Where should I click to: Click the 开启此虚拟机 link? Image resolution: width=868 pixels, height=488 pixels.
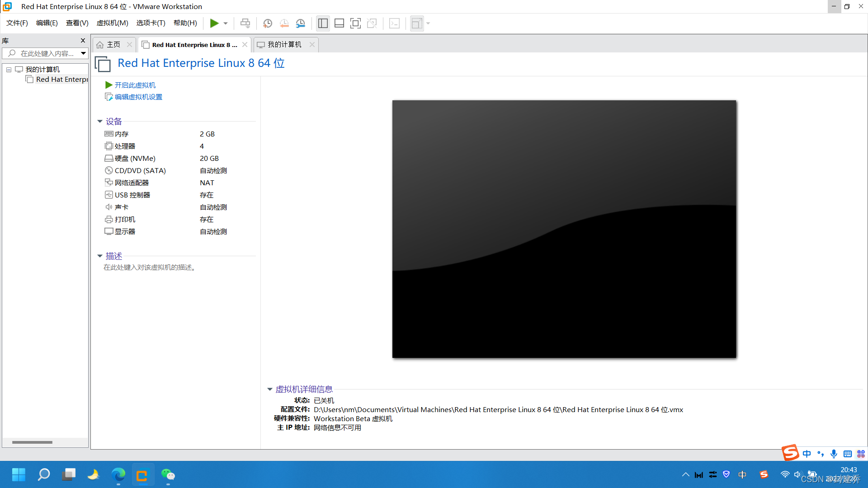(x=135, y=85)
